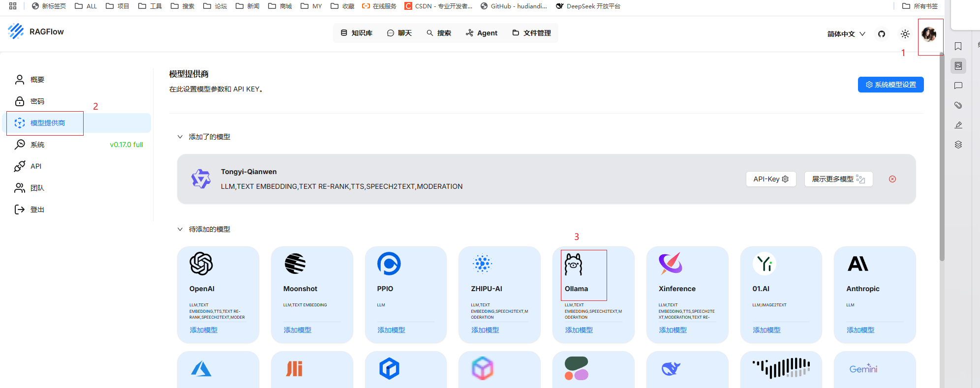The height and width of the screenshot is (388, 980).
Task: Click 01.AI logo icon
Action: coord(765,264)
